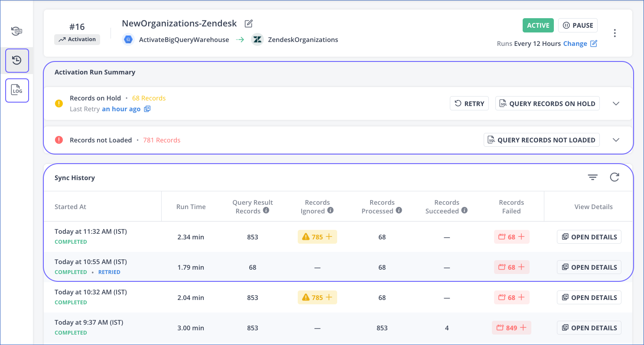Click the PAUSE button
Screen dimensions: 644x345
578,25
